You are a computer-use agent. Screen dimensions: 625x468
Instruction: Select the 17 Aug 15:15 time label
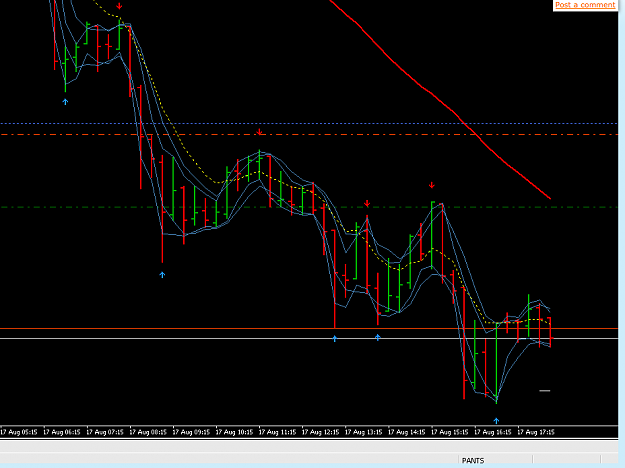(449, 432)
